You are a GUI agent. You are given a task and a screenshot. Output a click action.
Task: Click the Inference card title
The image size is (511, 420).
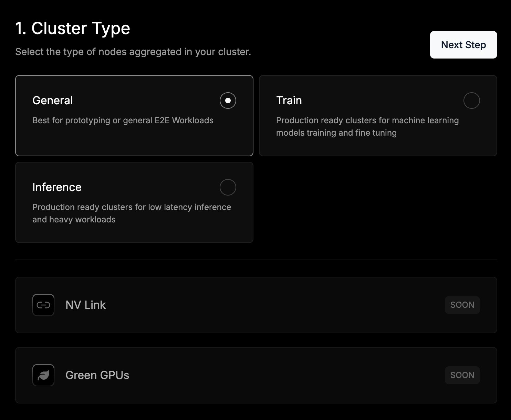(57, 187)
